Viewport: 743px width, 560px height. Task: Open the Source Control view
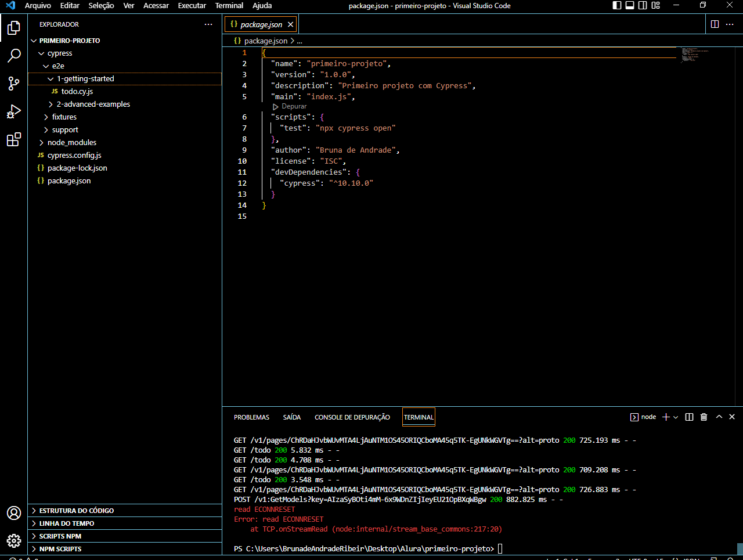(x=14, y=83)
